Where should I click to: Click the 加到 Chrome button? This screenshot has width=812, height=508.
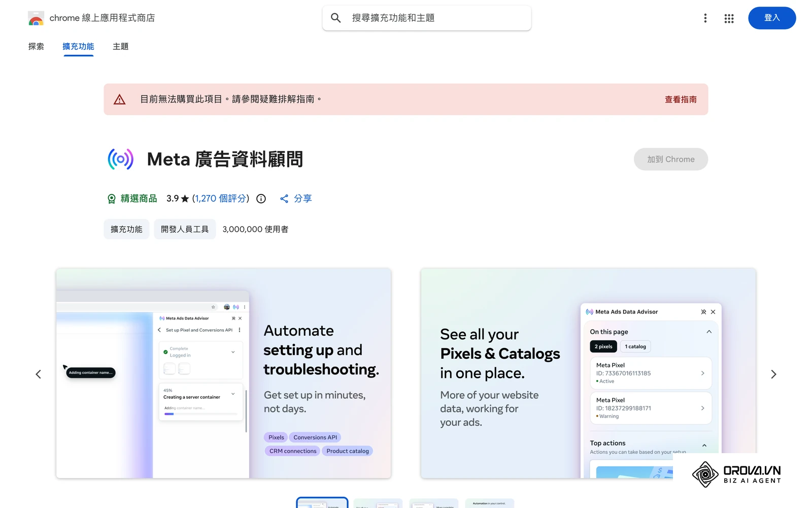point(670,159)
